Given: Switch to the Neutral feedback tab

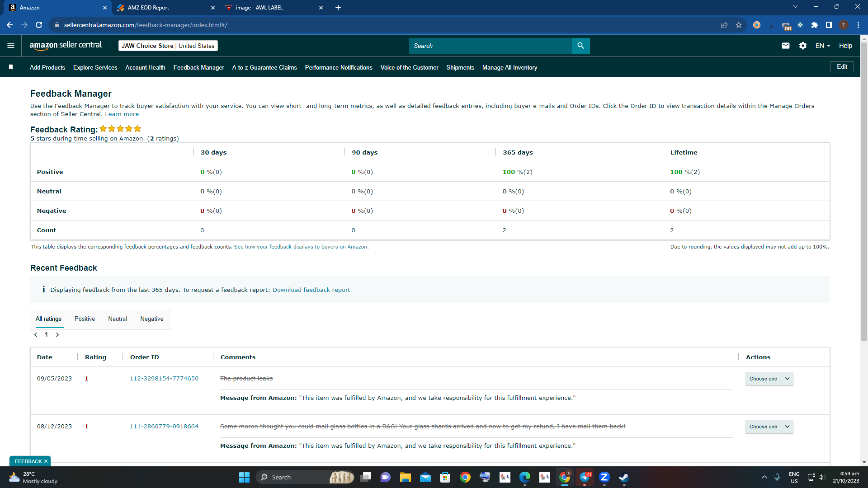Looking at the screenshot, I should pyautogui.click(x=118, y=319).
